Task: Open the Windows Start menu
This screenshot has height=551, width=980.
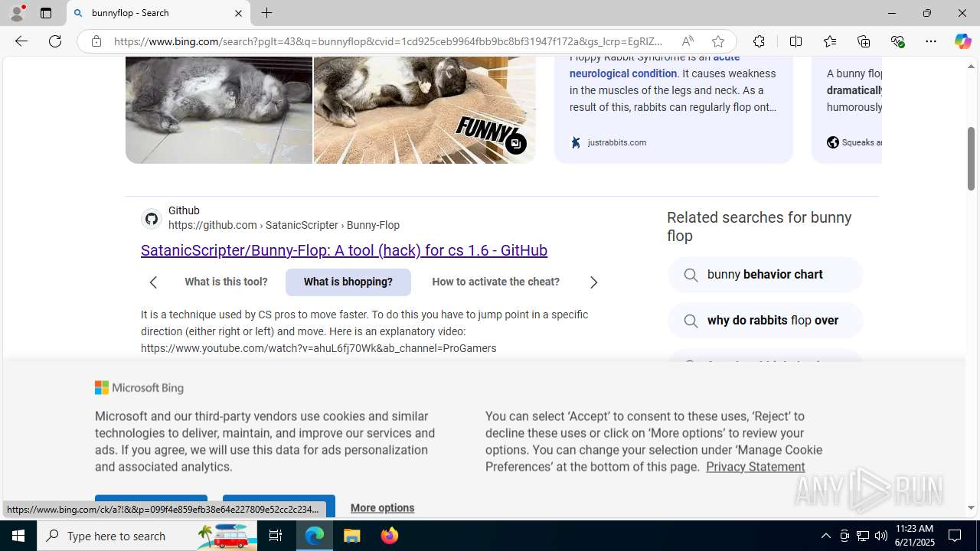Action: coord(18,536)
